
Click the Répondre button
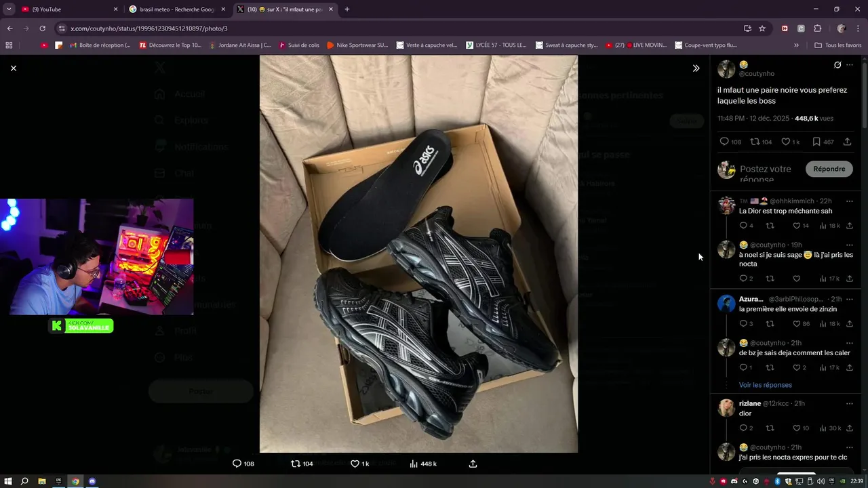[x=829, y=169]
